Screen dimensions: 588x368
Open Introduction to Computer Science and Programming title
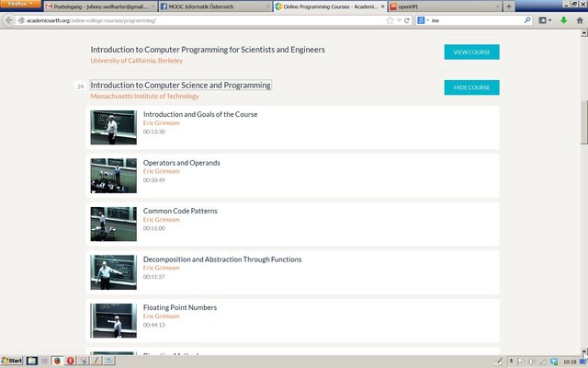pos(180,86)
